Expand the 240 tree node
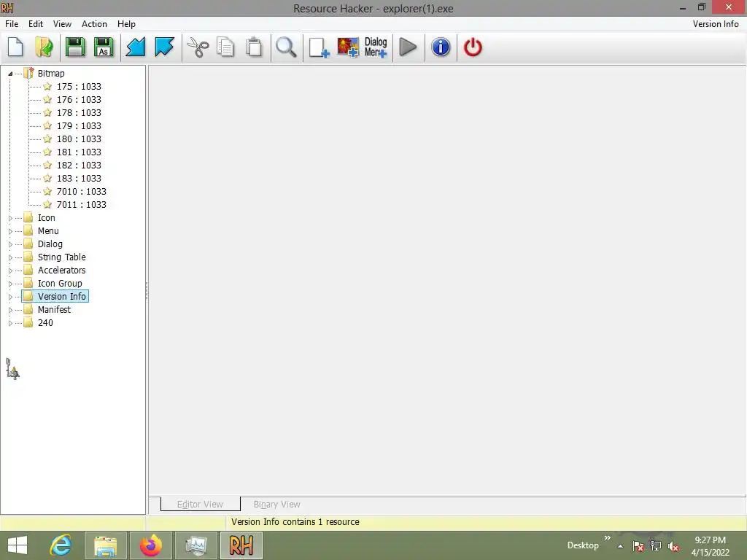Image resolution: width=747 pixels, height=560 pixels. (x=10, y=323)
